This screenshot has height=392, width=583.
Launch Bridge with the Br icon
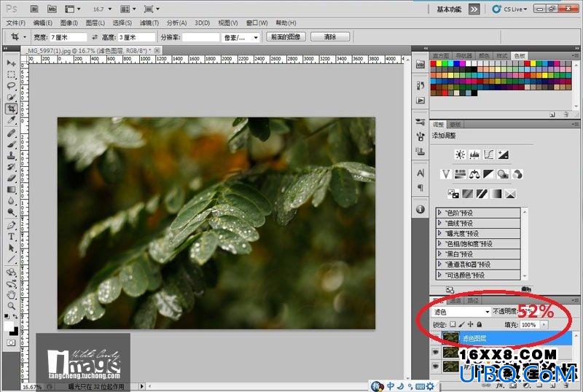click(x=34, y=9)
